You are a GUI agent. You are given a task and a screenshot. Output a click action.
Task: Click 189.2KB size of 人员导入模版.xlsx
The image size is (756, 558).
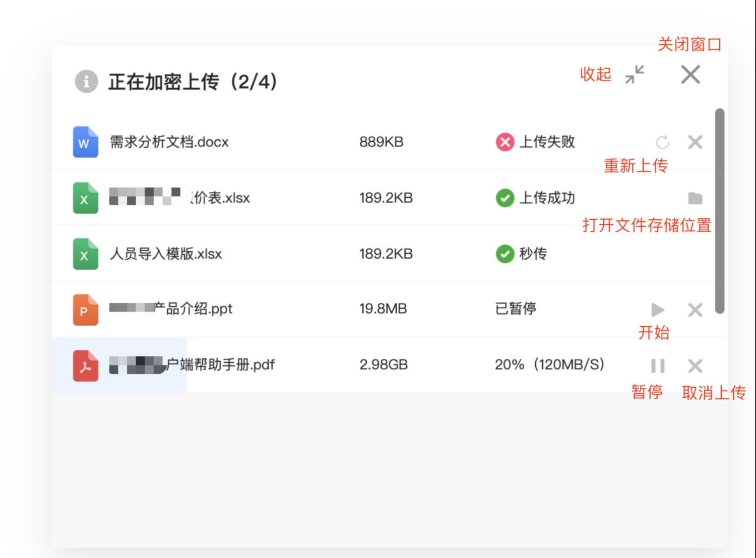point(386,254)
